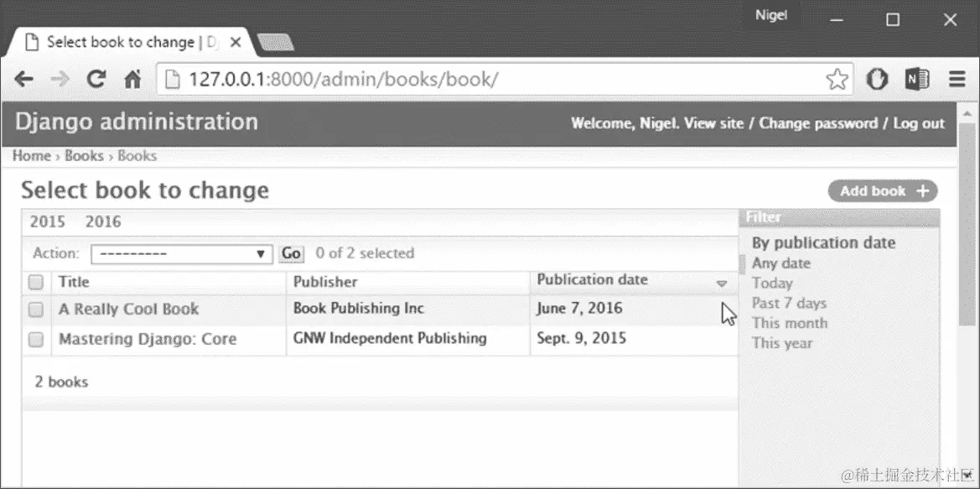Click the Opera extension icon
The image size is (980, 489).
coord(876,79)
